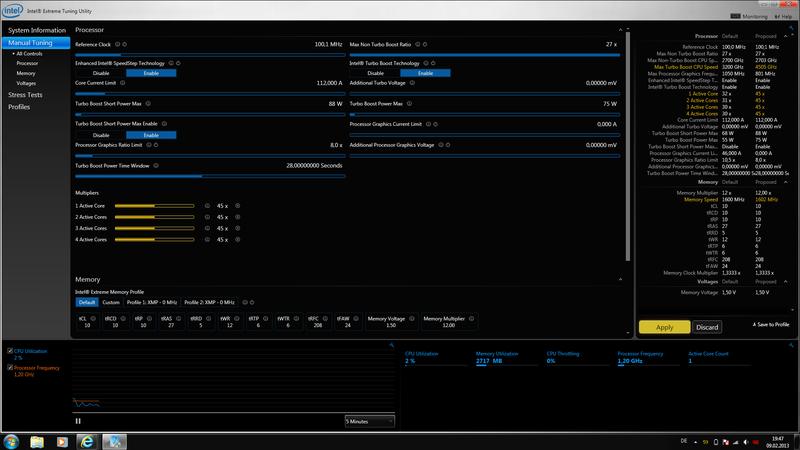Show info for Additional Processor Graphics Voltage
800x450 pixels.
click(x=441, y=145)
